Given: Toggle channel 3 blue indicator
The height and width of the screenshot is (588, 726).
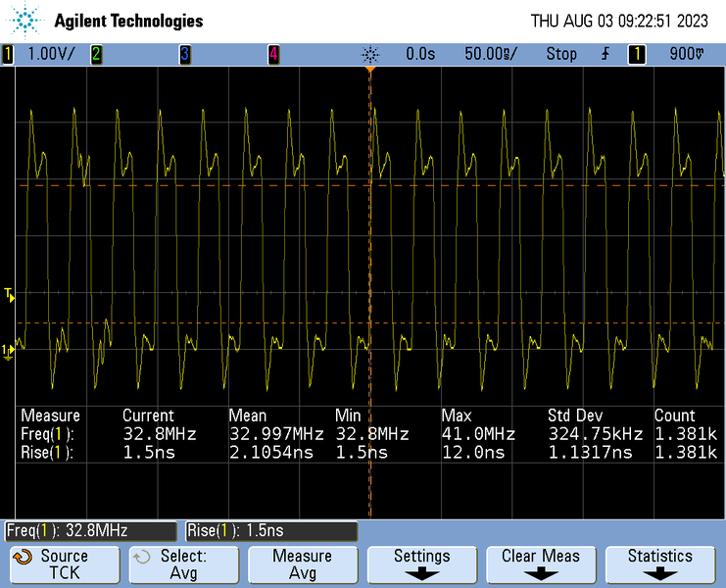Looking at the screenshot, I should [184, 54].
